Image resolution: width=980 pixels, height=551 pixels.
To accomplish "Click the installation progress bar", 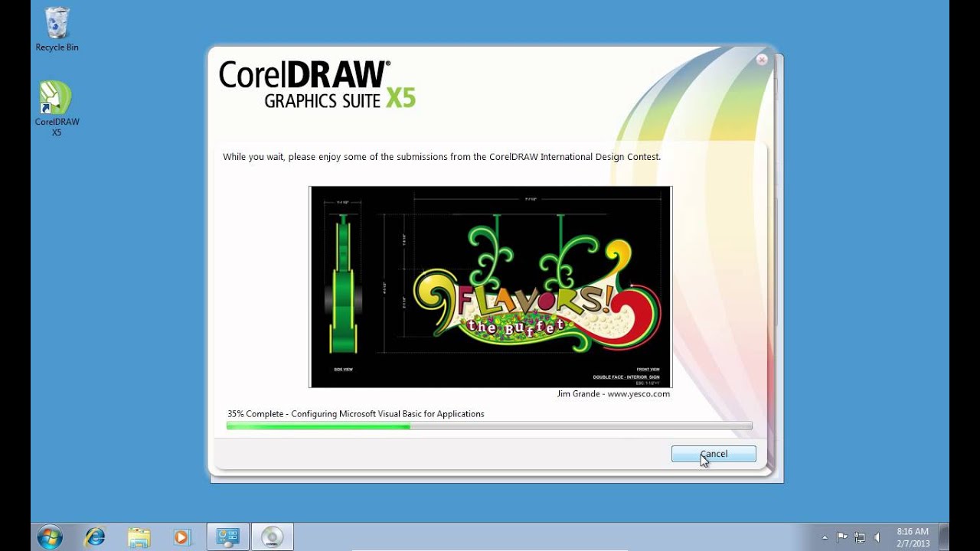I will [489, 426].
